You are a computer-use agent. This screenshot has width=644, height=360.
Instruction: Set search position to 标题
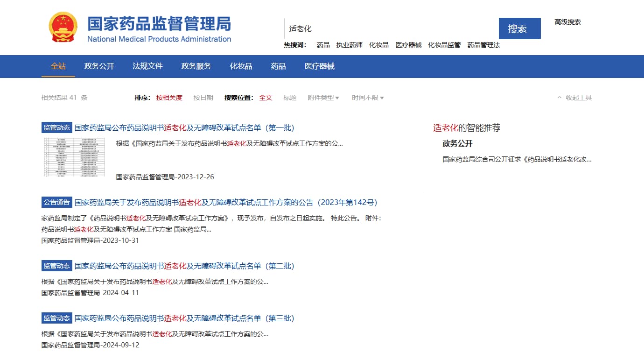(290, 98)
